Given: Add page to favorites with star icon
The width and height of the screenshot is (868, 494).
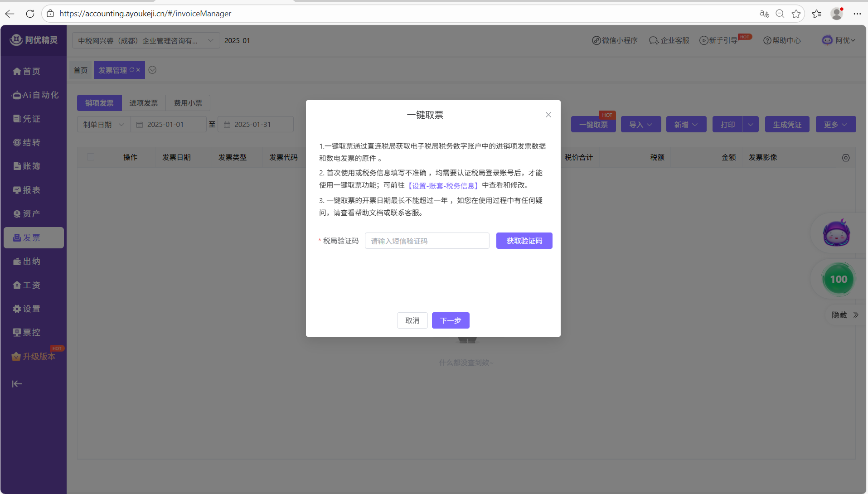Looking at the screenshot, I should pos(796,14).
